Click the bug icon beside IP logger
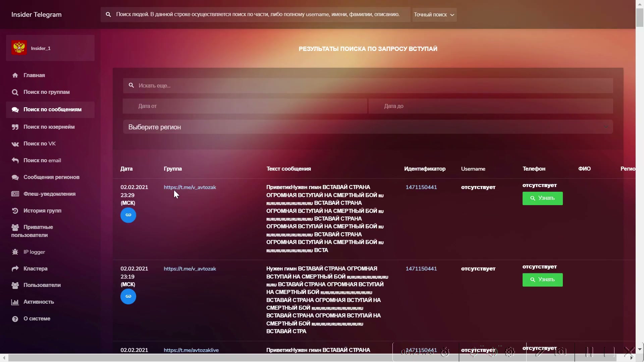 (x=15, y=252)
